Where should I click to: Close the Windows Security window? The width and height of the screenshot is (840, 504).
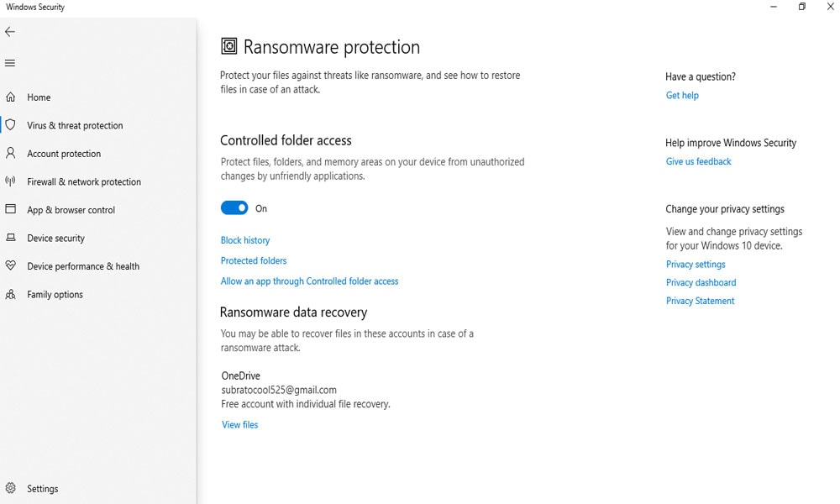[x=831, y=7]
